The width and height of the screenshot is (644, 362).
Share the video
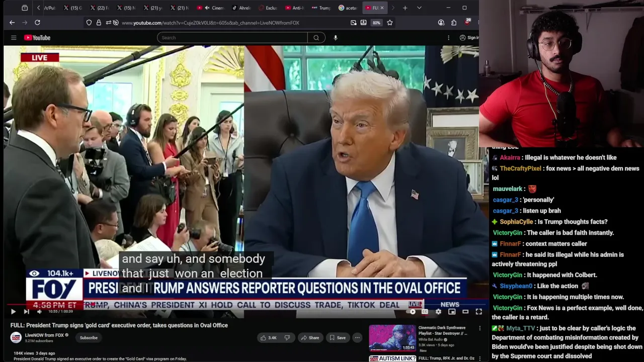coord(310,338)
